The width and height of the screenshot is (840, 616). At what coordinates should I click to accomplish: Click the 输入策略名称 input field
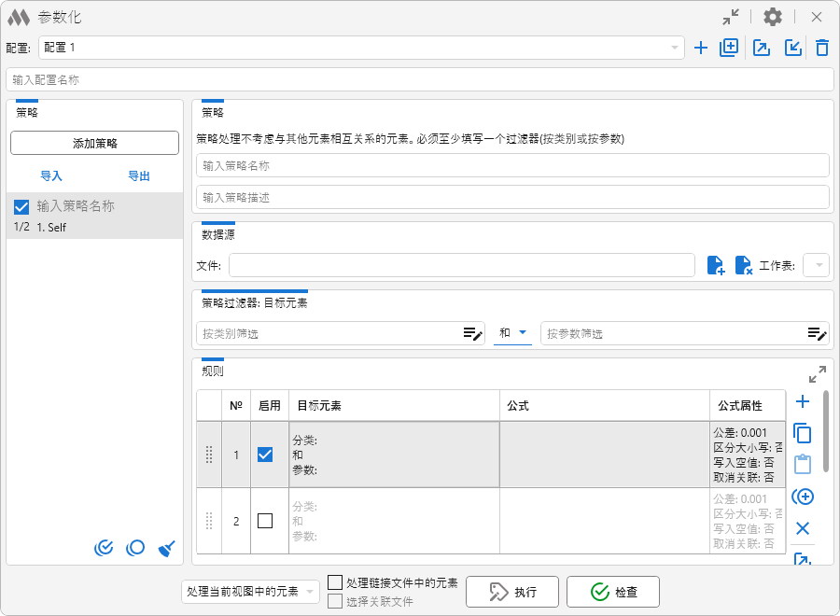tap(512, 165)
